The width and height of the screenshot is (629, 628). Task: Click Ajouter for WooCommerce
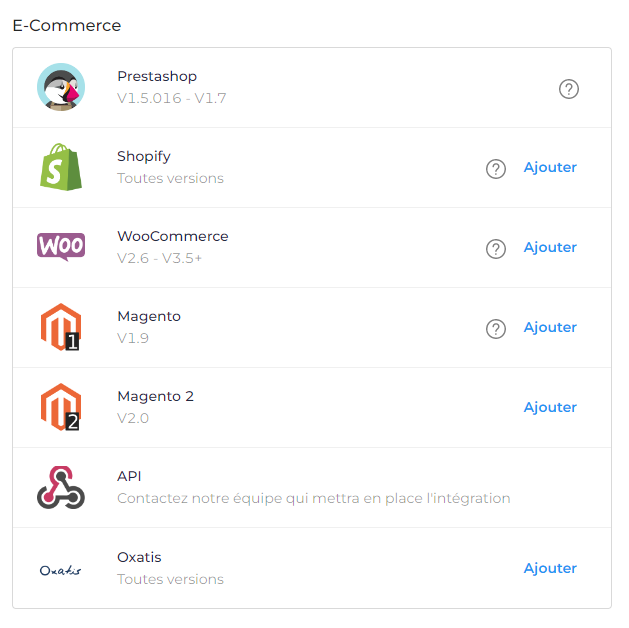550,247
